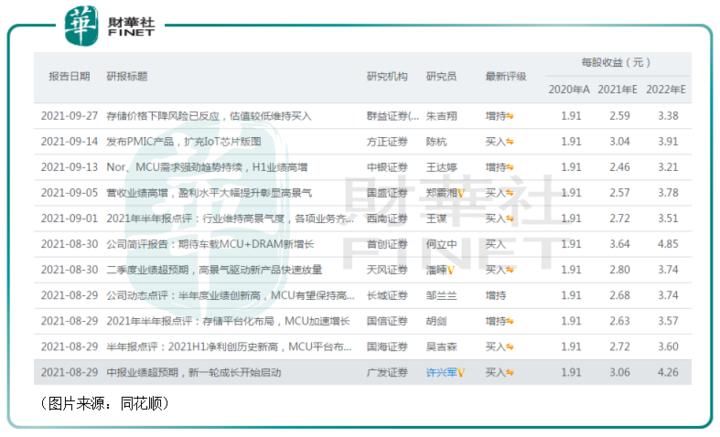The height and width of the screenshot is (437, 720).
Task: Click the 2022年E sub-header
Action: (666, 90)
